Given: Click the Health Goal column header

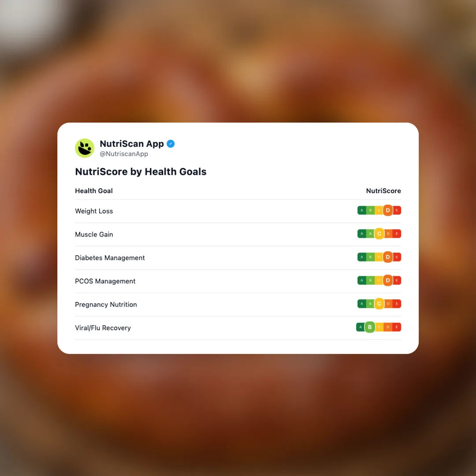Looking at the screenshot, I should [x=94, y=191].
